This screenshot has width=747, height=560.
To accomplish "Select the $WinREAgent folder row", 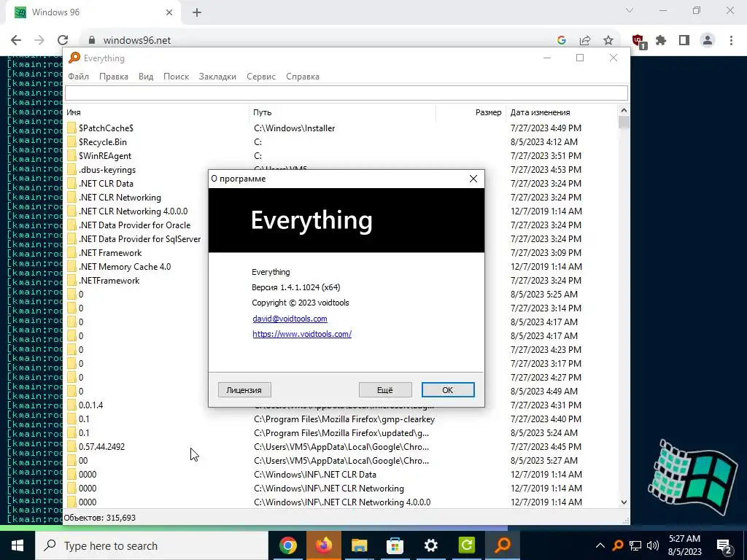I will click(341, 156).
